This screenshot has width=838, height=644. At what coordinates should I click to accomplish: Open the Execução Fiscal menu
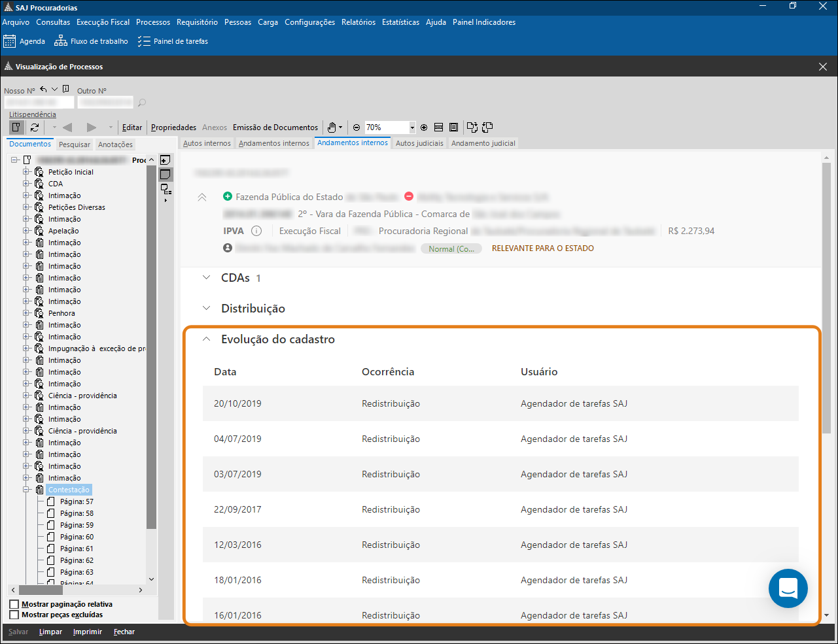[103, 22]
